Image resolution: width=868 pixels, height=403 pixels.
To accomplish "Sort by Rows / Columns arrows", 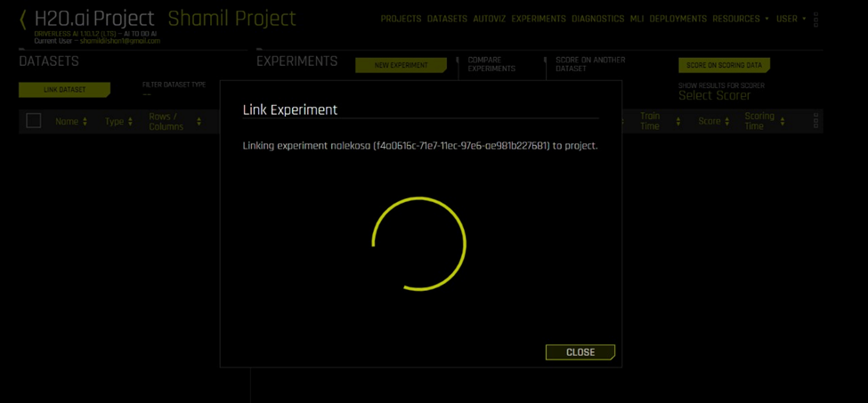I will point(199,122).
